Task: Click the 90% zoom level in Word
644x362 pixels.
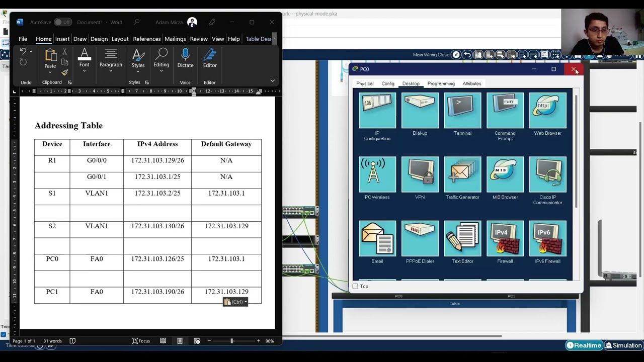Action: point(270,341)
